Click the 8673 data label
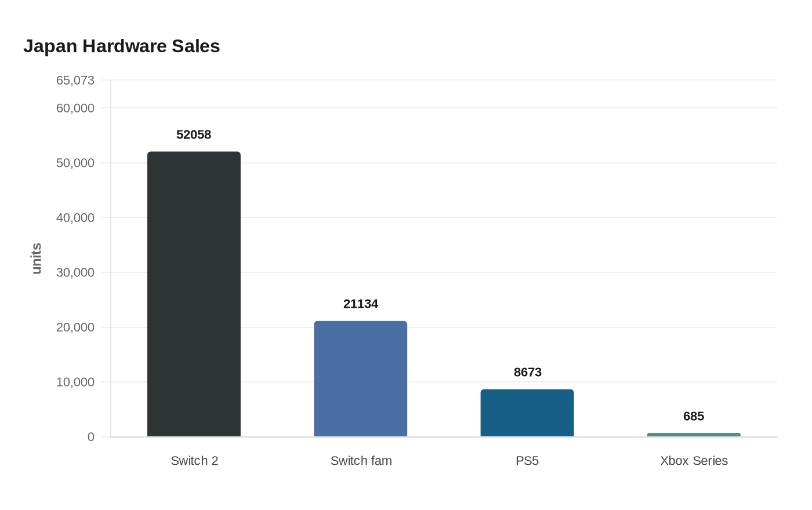Viewport: 812px width, 510px height. pos(527,372)
